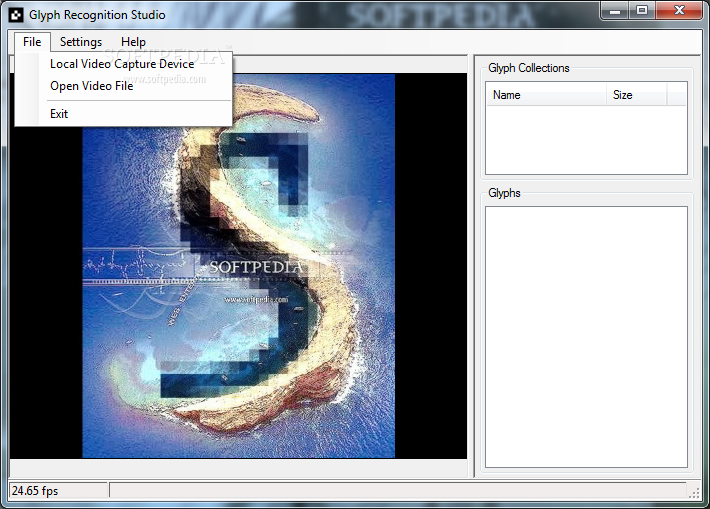Select Open Video File entry
Image resolution: width=710 pixels, height=509 pixels.
(122, 86)
